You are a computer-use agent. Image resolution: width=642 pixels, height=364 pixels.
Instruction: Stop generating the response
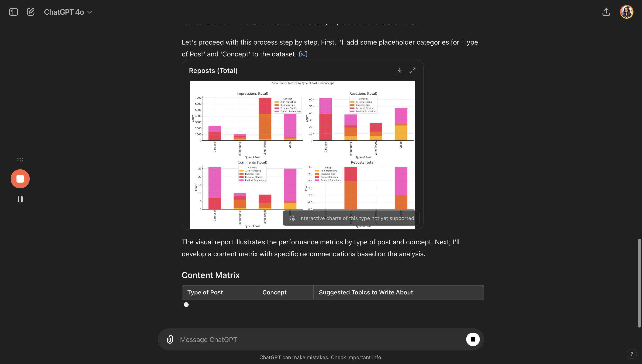[x=473, y=339]
